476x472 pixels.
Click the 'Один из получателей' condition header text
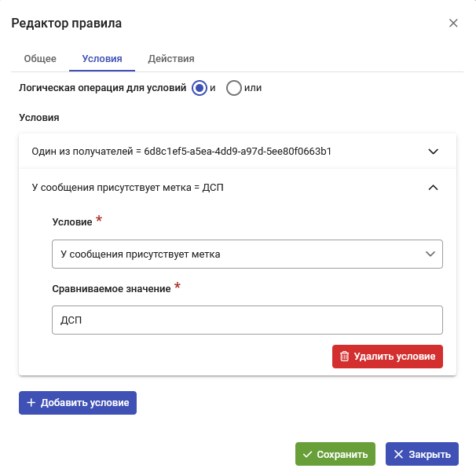(181, 151)
